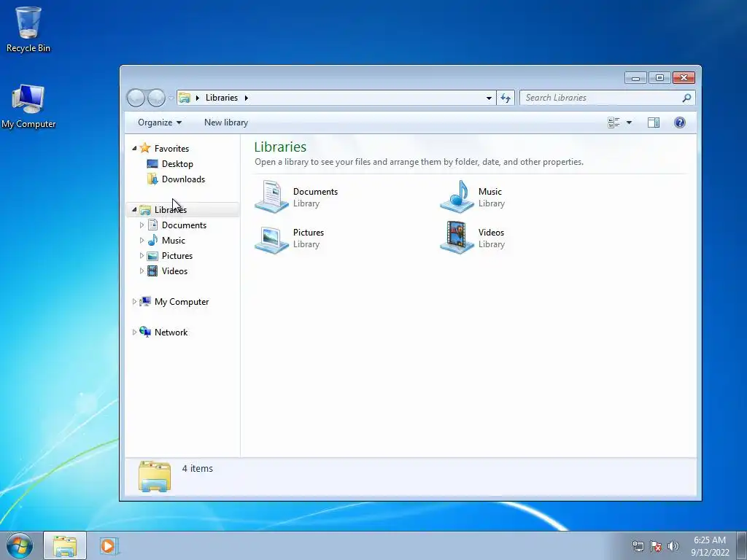Click the Forward navigation button

tap(156, 98)
